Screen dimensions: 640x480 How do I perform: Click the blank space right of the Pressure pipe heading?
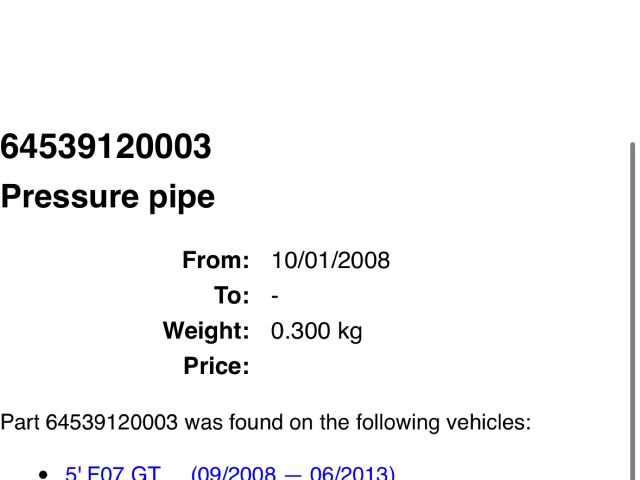(x=420, y=197)
